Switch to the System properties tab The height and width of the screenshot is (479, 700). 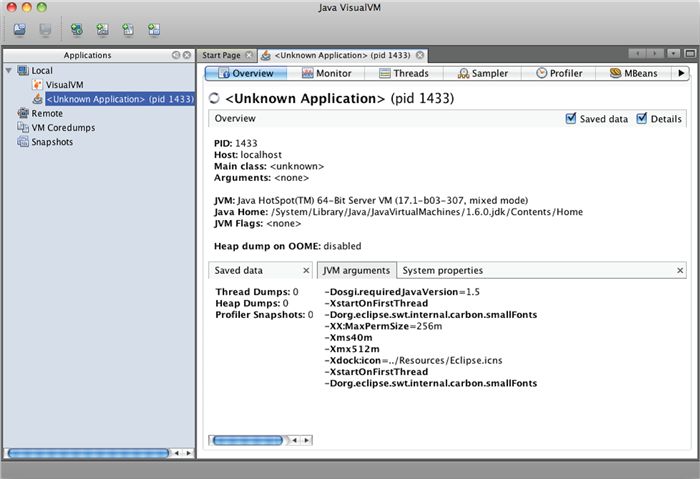pos(442,270)
